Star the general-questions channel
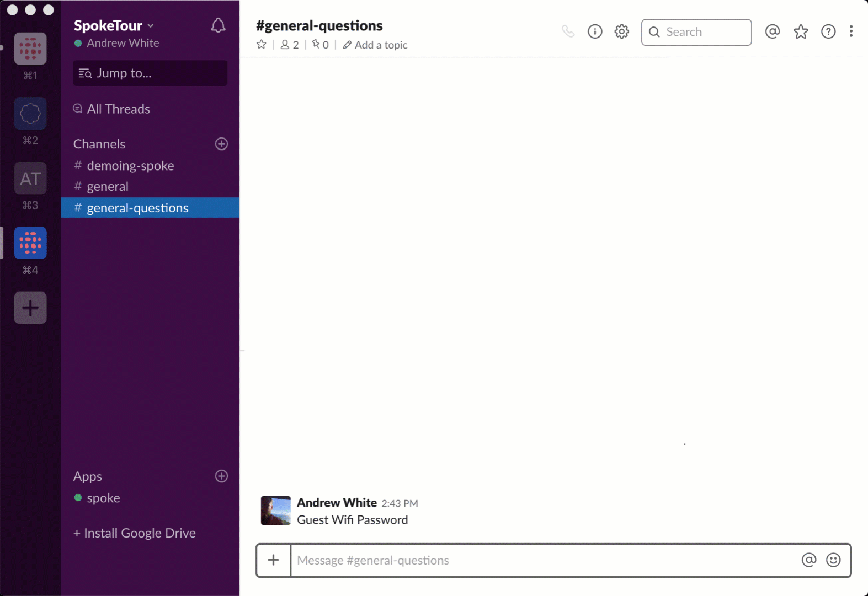 pos(262,45)
